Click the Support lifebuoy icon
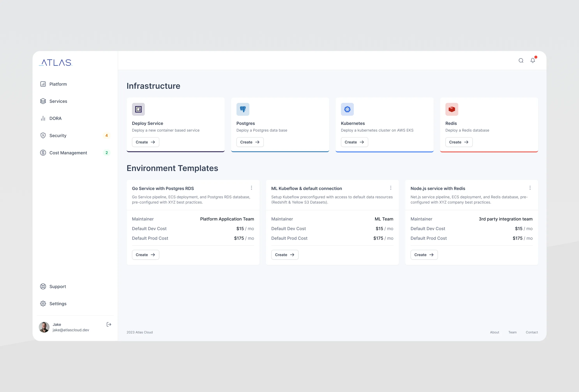Viewport: 579px width, 392px height. coord(43,287)
